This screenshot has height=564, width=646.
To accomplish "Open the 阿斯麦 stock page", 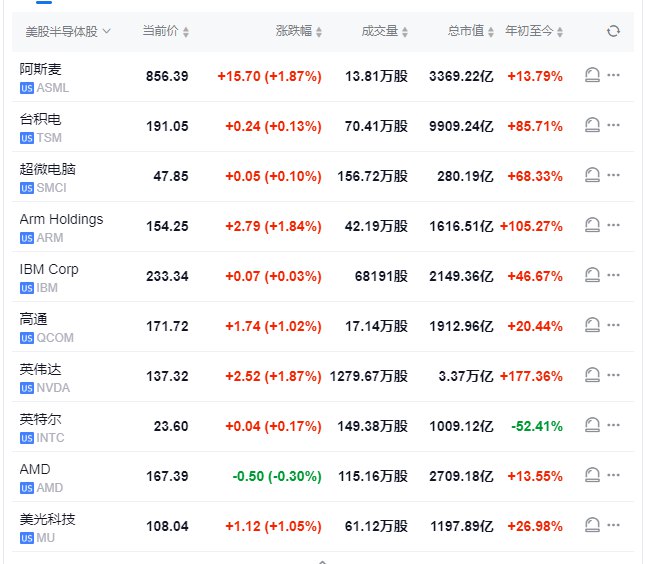I will [x=40, y=69].
